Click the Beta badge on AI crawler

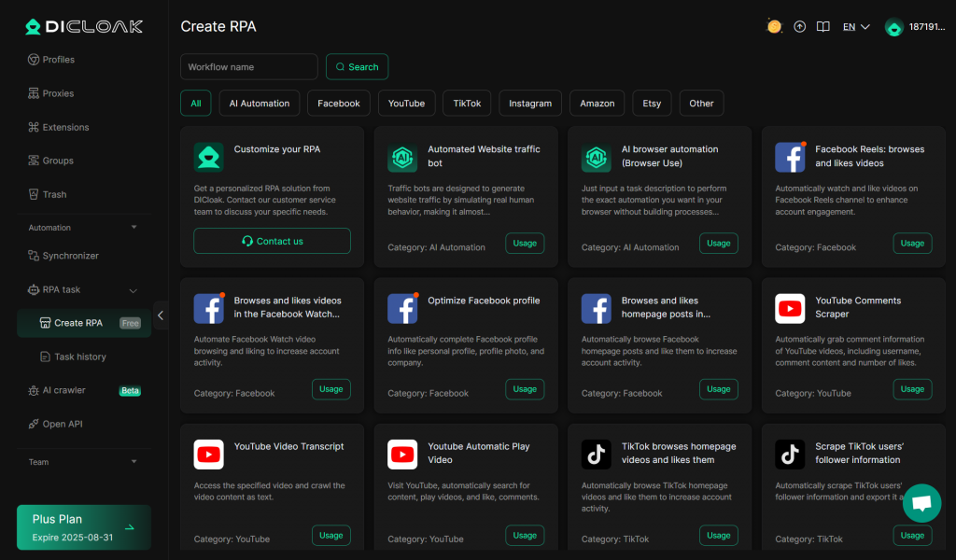point(130,390)
